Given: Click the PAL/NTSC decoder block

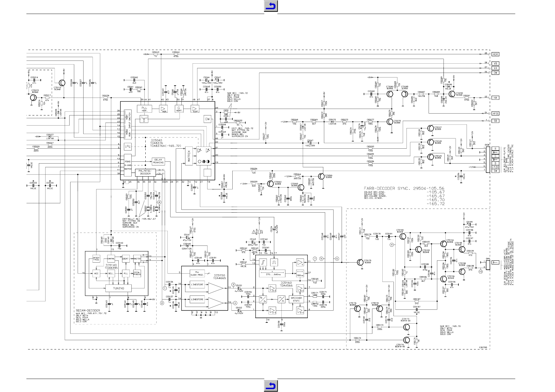Looking at the screenshot, I should pos(145,172).
